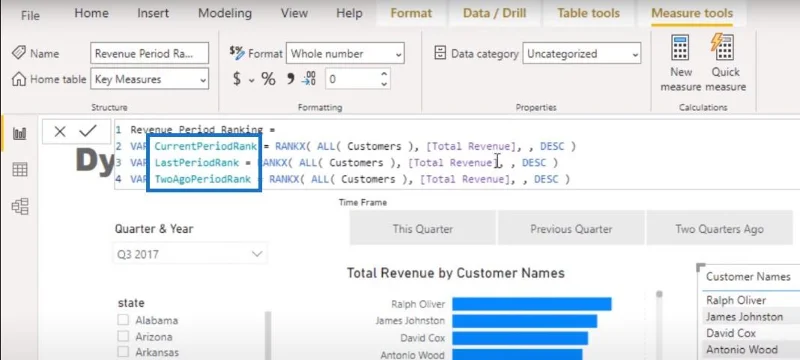The height and width of the screenshot is (360, 800).
Task: Apply percentage format icon
Action: click(268, 79)
